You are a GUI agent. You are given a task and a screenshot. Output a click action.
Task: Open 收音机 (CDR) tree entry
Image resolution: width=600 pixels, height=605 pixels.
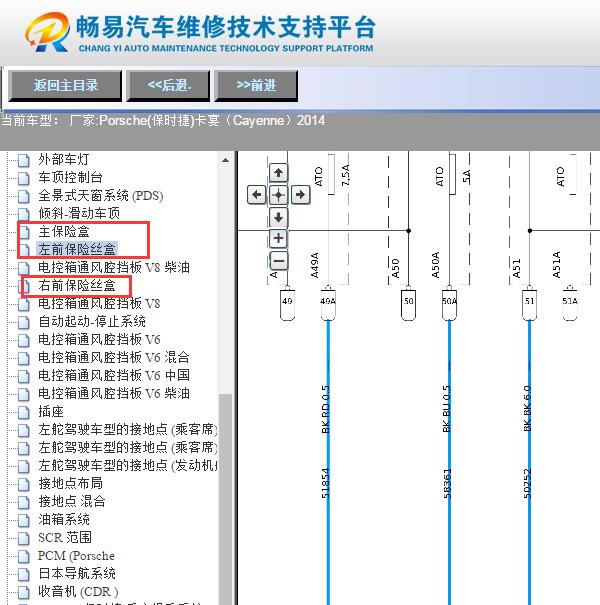click(78, 591)
